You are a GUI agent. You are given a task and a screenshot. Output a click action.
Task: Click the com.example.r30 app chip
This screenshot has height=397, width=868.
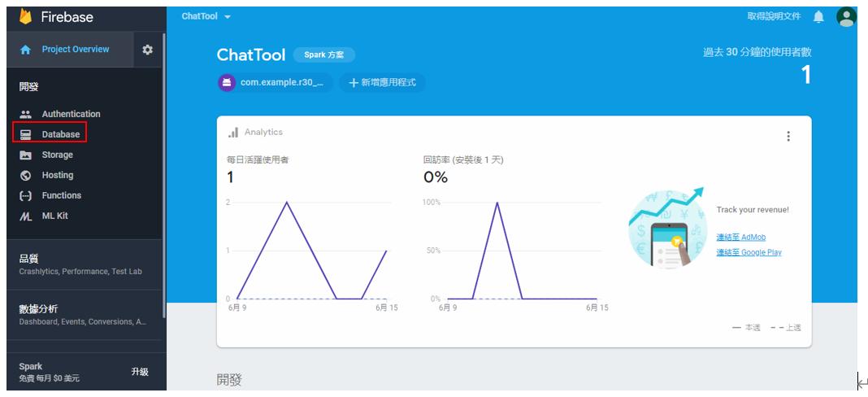276,83
